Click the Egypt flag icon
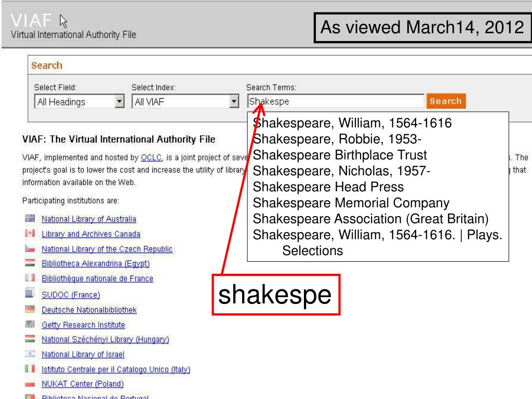The image size is (532, 399). (30, 263)
